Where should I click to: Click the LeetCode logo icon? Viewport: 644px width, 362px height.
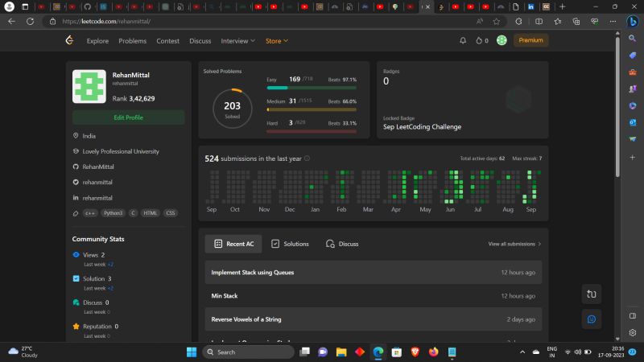click(x=69, y=40)
